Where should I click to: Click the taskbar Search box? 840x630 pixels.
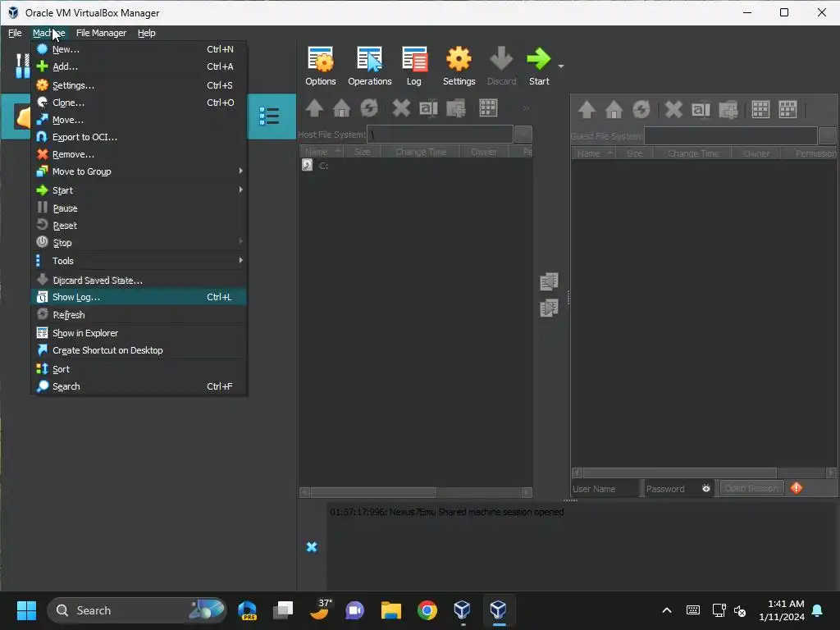137,610
